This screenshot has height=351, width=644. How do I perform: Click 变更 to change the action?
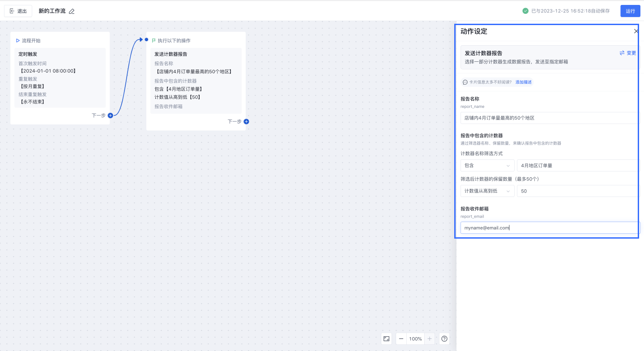[631, 53]
